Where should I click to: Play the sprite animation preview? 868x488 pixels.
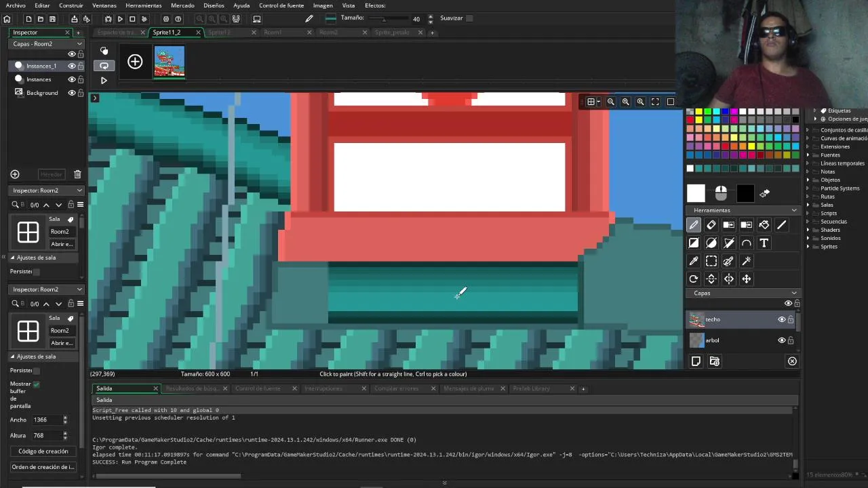(104, 80)
